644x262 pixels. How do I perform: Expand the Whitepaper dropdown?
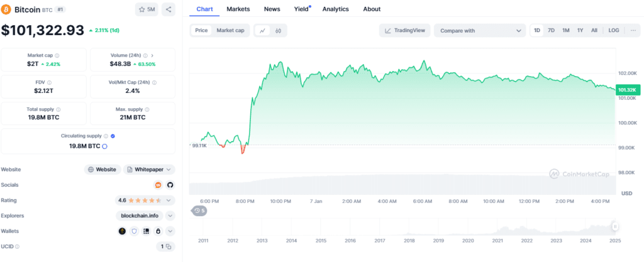tap(149, 170)
